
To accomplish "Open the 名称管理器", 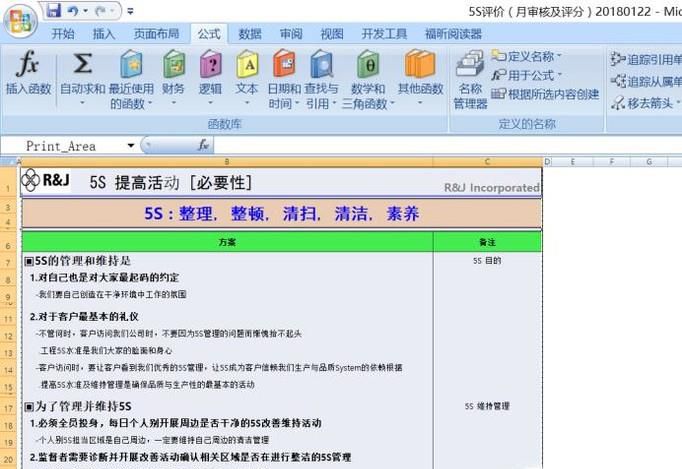I will coord(470,79).
